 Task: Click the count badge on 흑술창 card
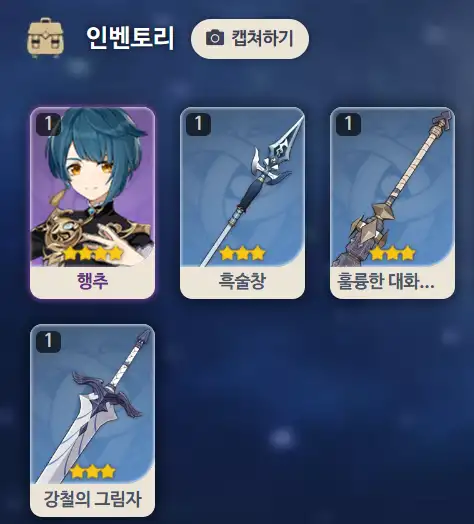(198, 124)
